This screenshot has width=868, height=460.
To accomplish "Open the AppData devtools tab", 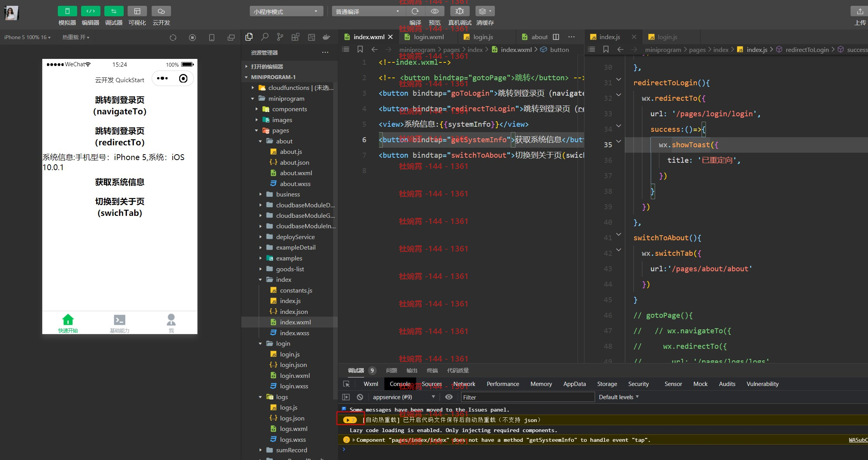I will 574,384.
